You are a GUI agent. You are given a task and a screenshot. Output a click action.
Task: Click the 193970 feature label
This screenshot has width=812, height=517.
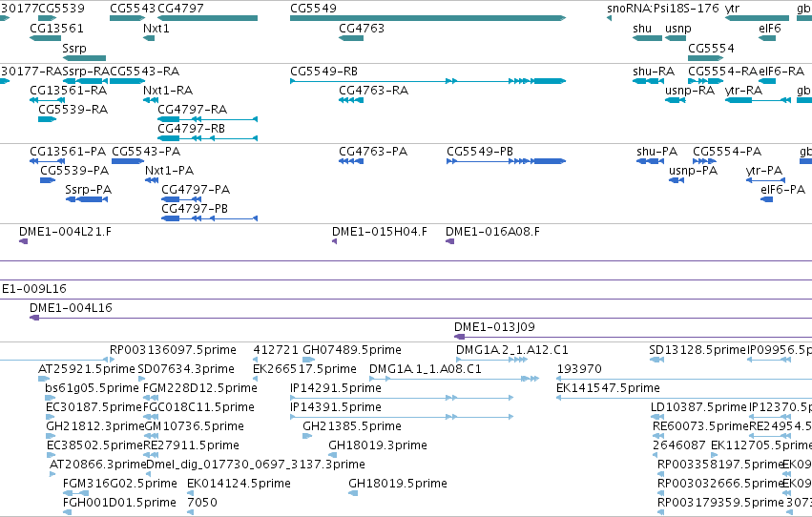(x=579, y=369)
